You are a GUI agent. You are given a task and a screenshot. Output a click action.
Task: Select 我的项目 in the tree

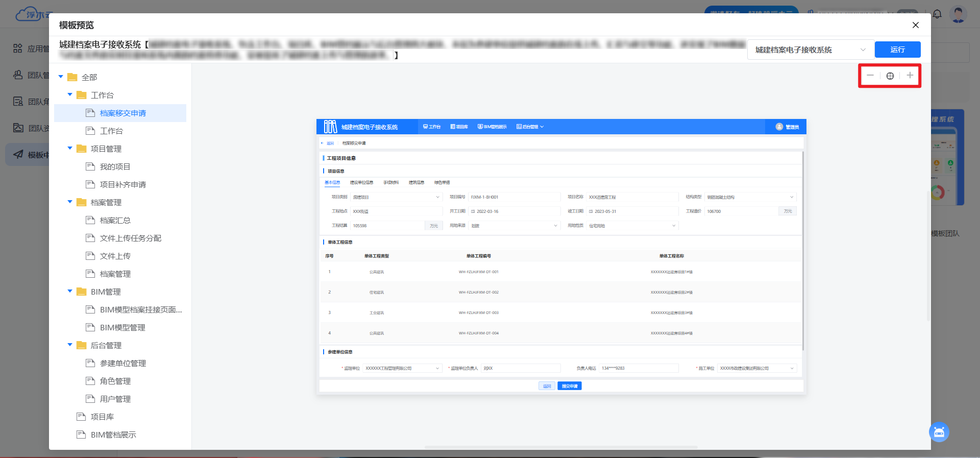pos(115,166)
